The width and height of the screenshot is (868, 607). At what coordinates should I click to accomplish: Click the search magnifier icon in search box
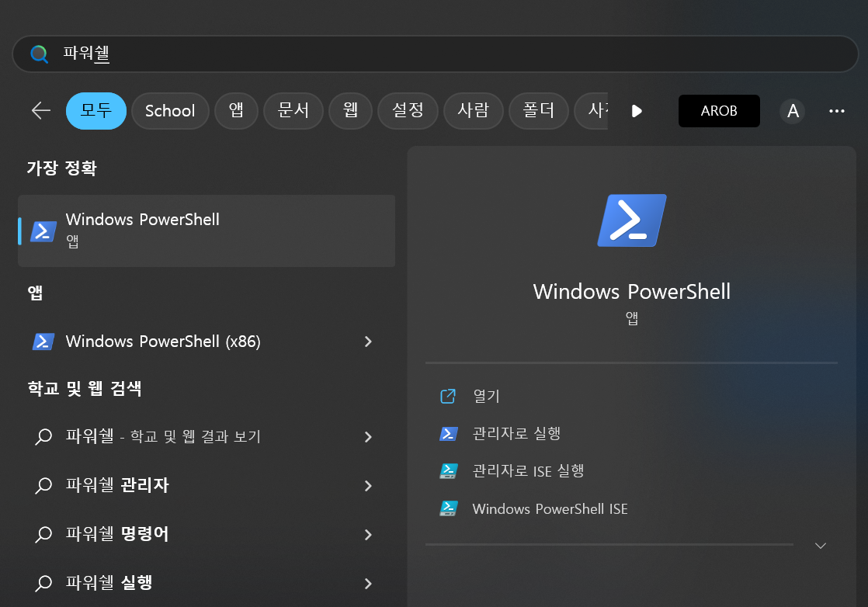point(40,54)
